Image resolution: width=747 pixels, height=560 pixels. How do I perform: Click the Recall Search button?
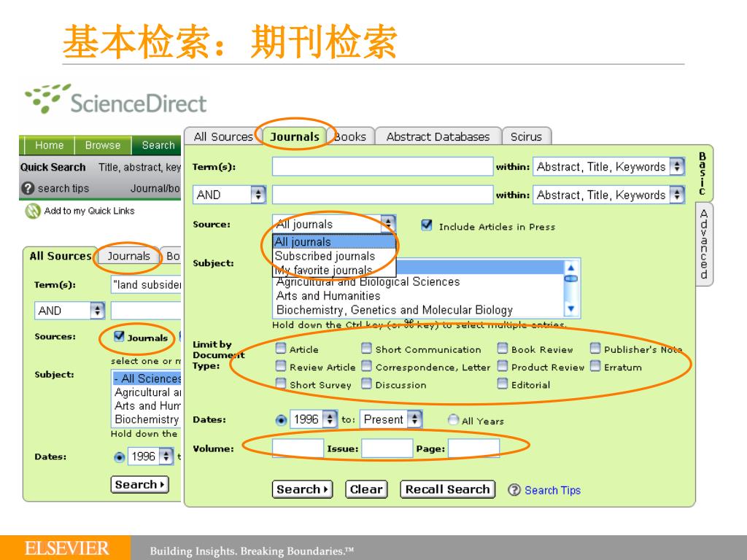(x=448, y=489)
